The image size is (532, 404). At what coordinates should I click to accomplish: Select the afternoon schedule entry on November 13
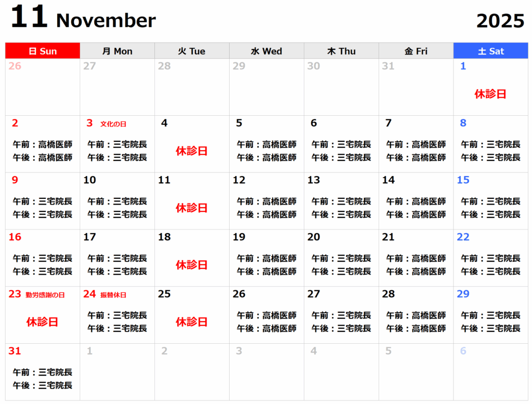pos(341,214)
